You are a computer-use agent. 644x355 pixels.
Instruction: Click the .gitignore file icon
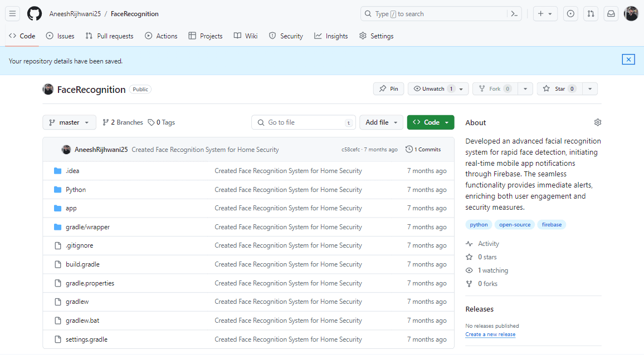coord(58,245)
